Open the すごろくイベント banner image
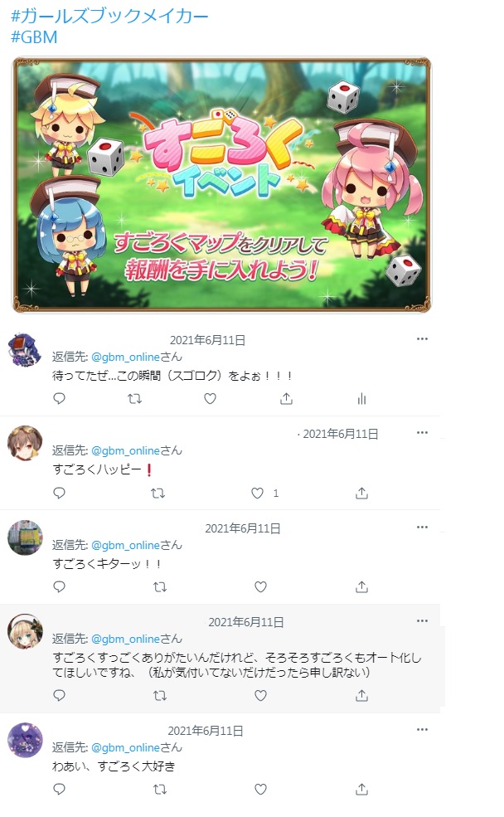 coord(222,184)
